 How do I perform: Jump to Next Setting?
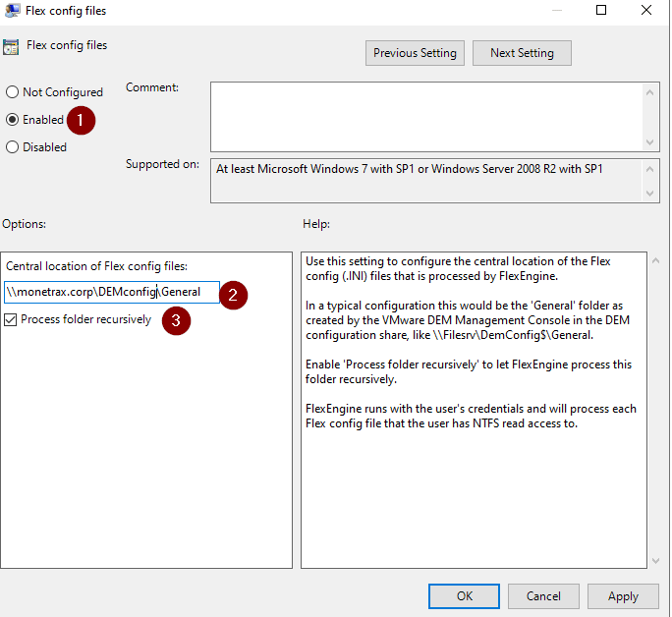tap(522, 53)
